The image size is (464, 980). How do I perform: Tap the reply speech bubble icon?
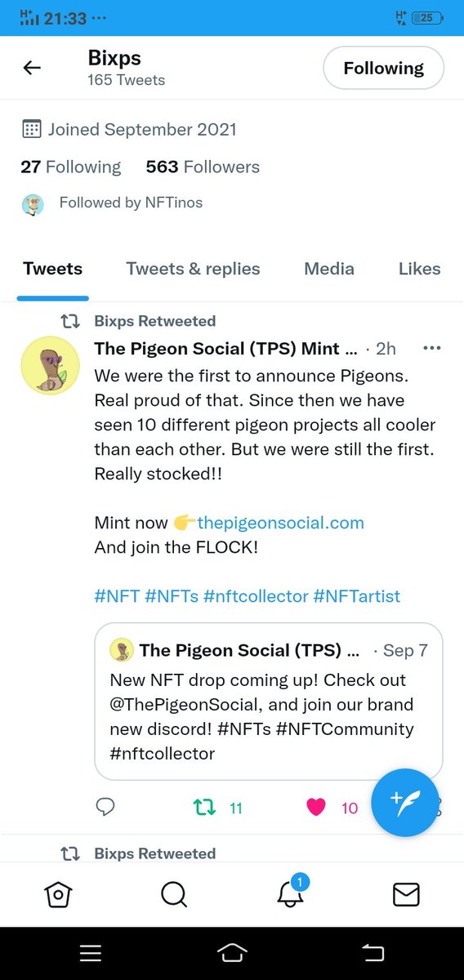pyautogui.click(x=105, y=808)
